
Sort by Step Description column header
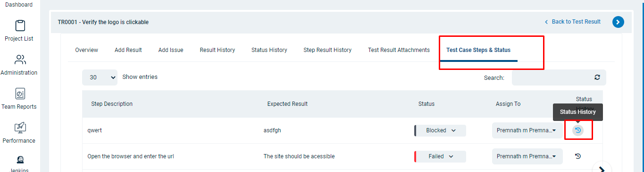tap(112, 104)
